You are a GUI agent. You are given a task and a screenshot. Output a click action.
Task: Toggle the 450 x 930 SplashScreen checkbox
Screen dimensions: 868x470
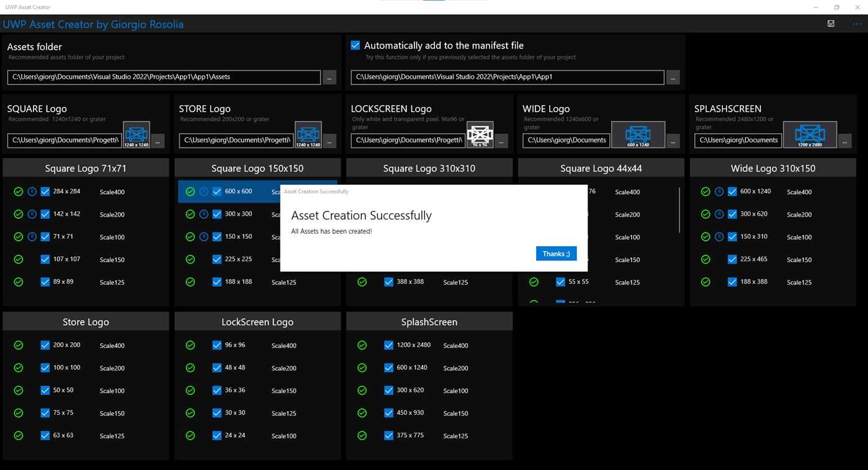click(389, 413)
